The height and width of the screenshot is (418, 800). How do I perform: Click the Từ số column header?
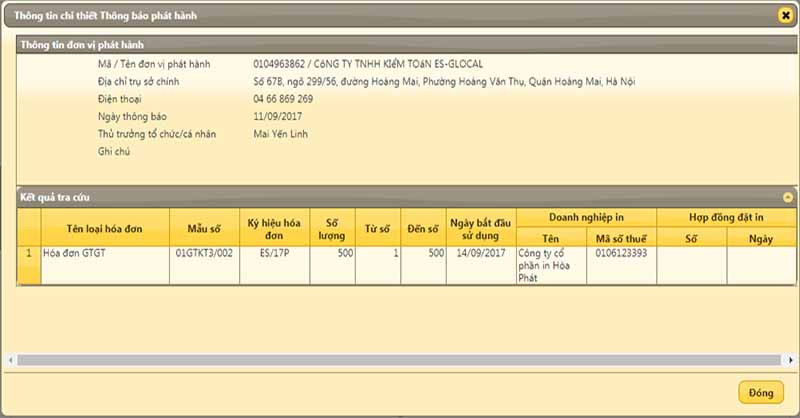pyautogui.click(x=377, y=228)
